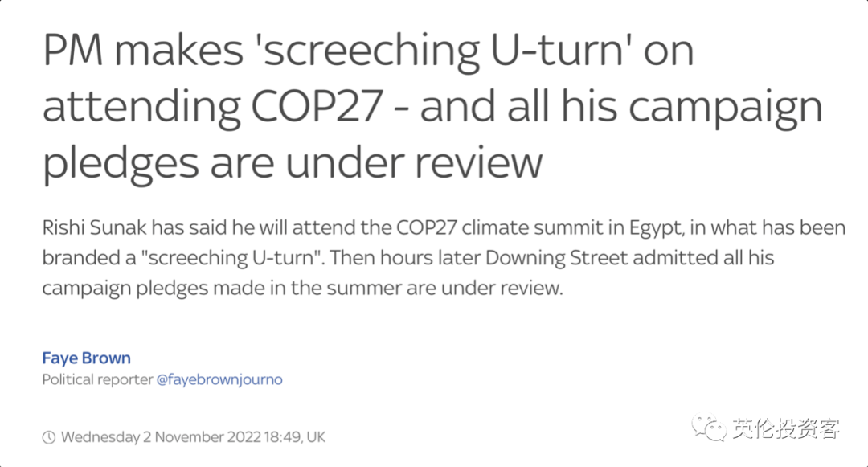Click the "Political reporter" label
Screen dimensions: 868x467
(x=97, y=379)
